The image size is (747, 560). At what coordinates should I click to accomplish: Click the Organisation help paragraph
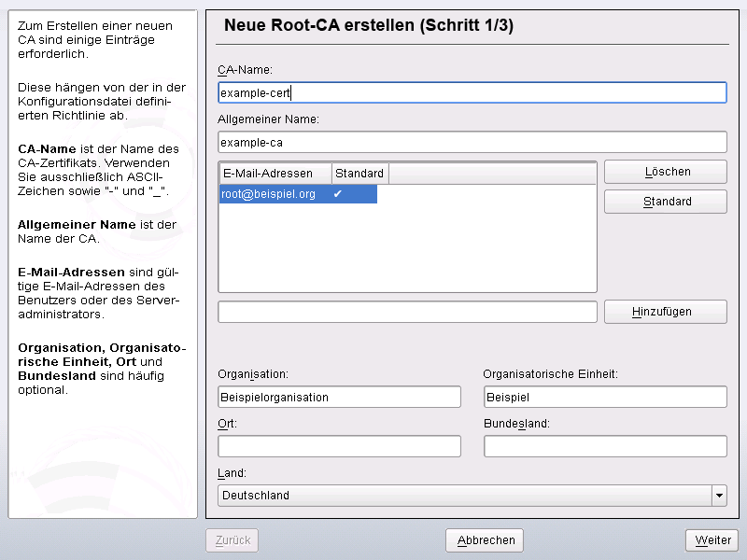[102, 369]
